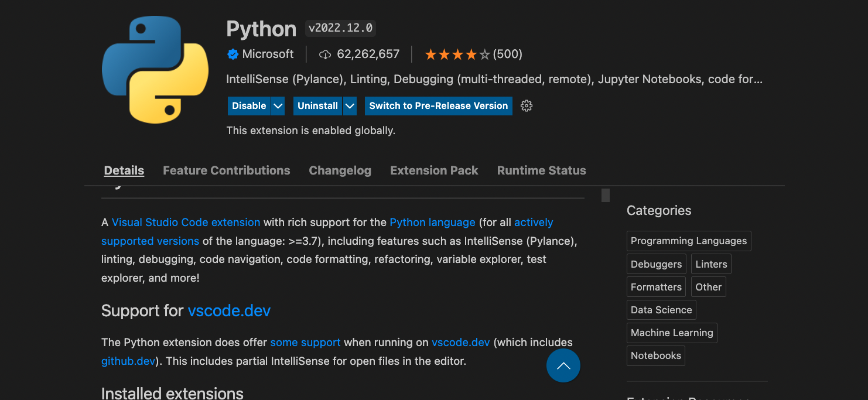Viewport: 868px width, 400px height.
Task: Disable the Python extension
Action: [249, 106]
